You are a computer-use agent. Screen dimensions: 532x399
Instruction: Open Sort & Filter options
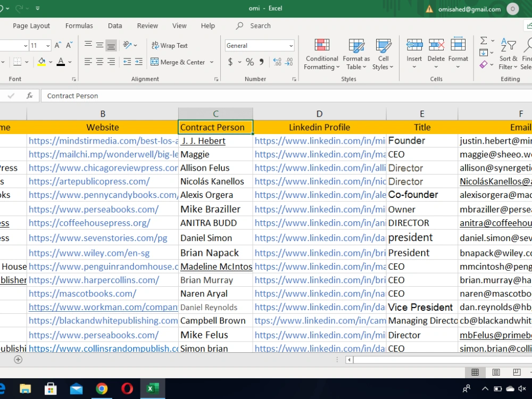coord(508,54)
